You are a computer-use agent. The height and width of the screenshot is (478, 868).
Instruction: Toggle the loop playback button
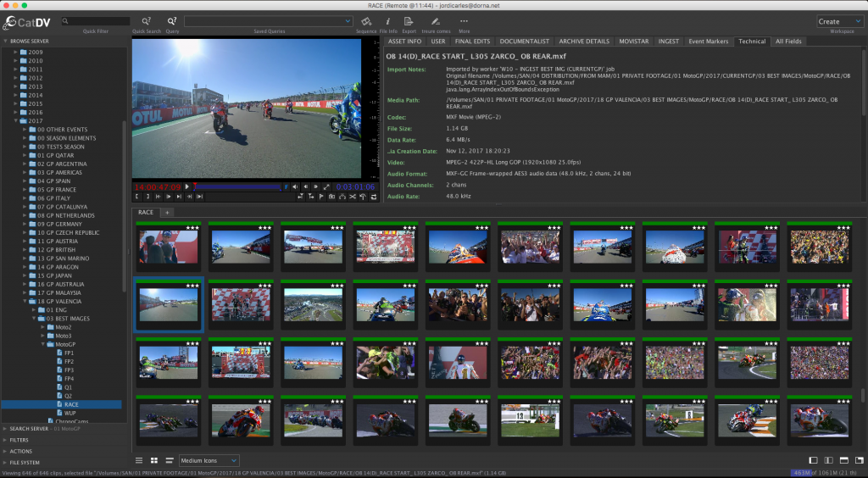(x=374, y=197)
